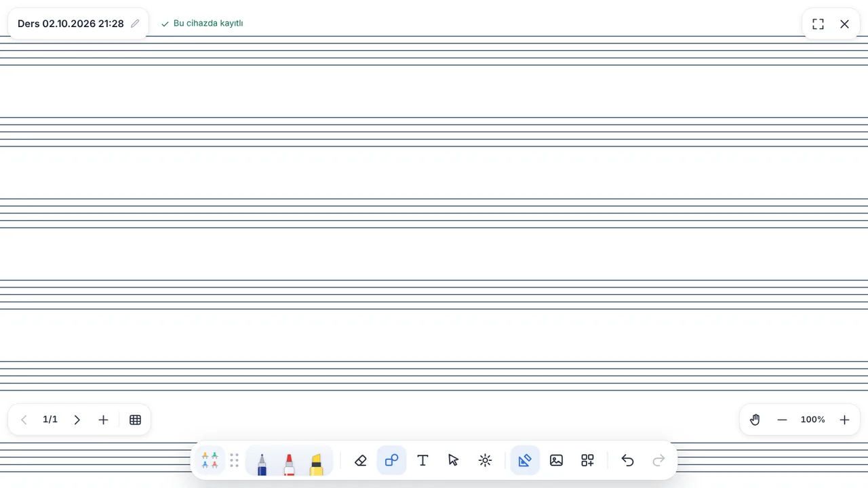868x488 pixels.
Task: Click the lesson name Ders 02.10.2026 21:28
Action: click(71, 24)
